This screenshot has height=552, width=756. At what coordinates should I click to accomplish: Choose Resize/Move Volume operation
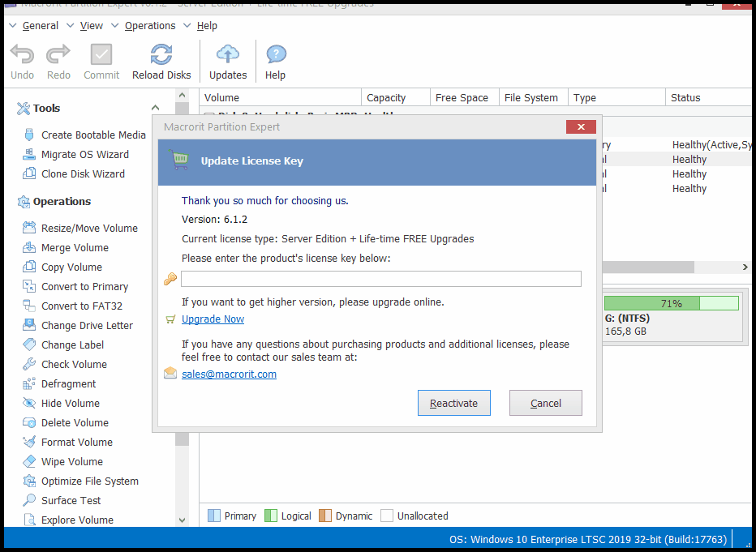click(80, 228)
